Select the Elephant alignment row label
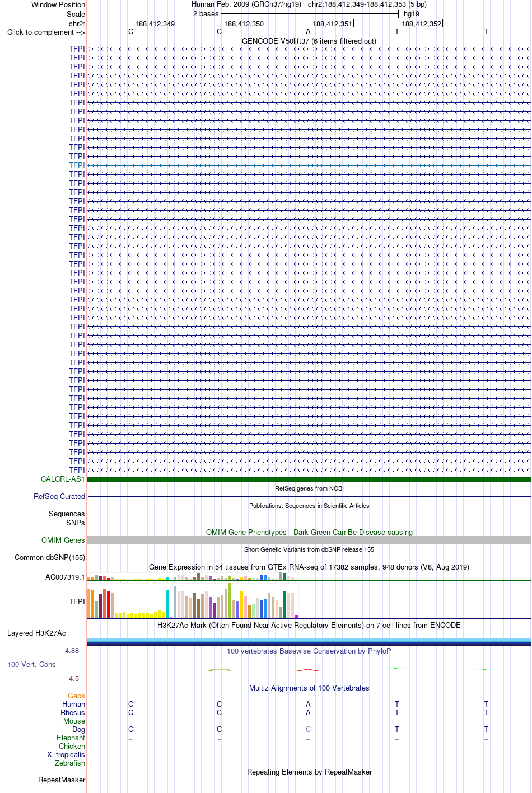 71,738
